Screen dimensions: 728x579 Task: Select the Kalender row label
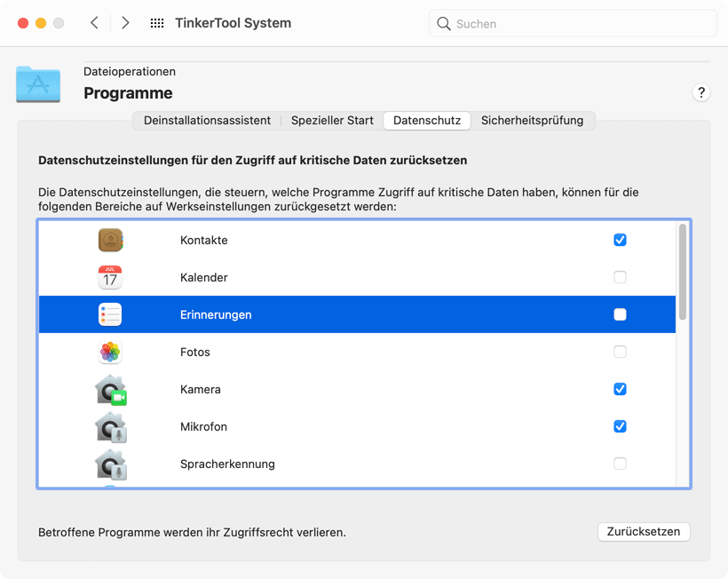click(204, 277)
